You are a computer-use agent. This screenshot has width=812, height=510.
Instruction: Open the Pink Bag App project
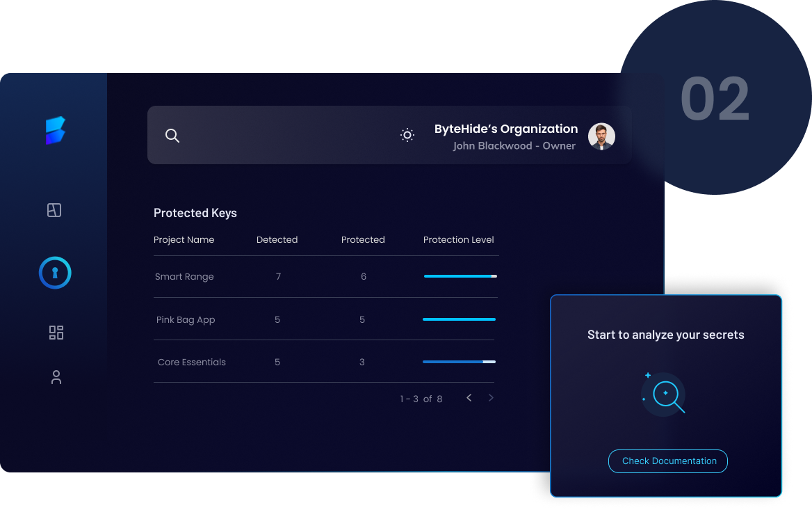(x=186, y=320)
